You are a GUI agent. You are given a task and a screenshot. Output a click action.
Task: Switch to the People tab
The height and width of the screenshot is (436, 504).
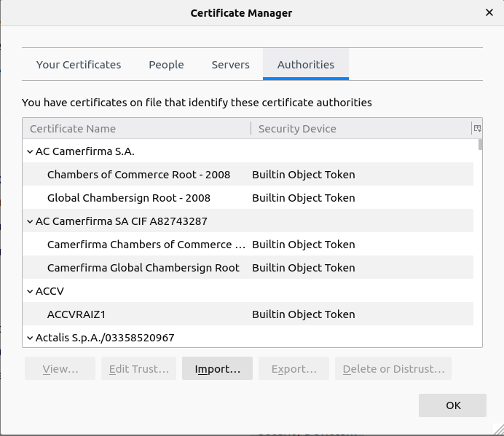(x=166, y=65)
